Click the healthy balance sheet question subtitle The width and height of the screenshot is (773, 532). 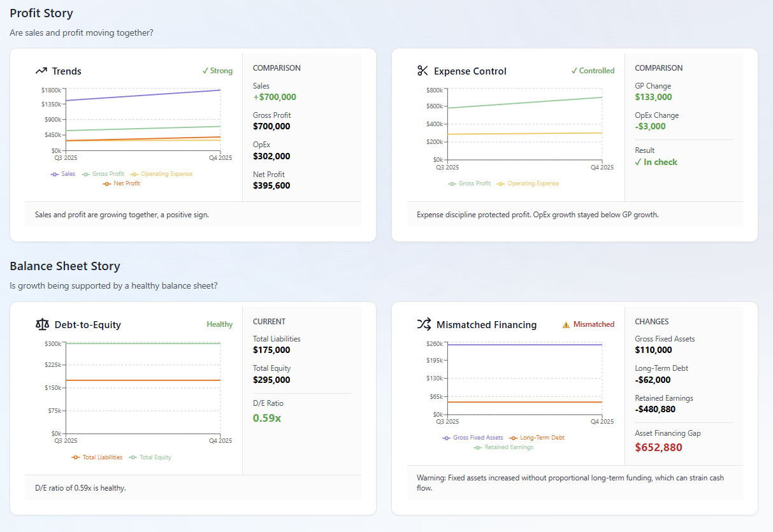113,286
